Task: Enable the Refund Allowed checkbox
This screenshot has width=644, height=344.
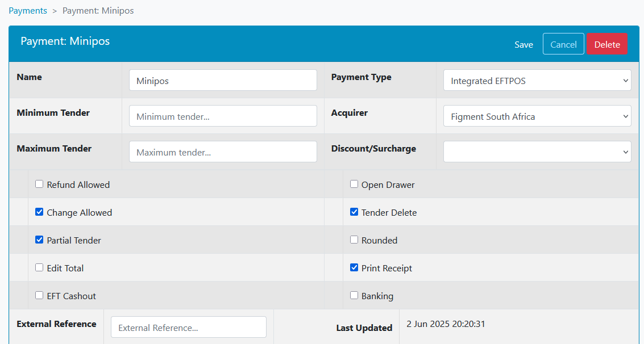Action: [x=39, y=184]
